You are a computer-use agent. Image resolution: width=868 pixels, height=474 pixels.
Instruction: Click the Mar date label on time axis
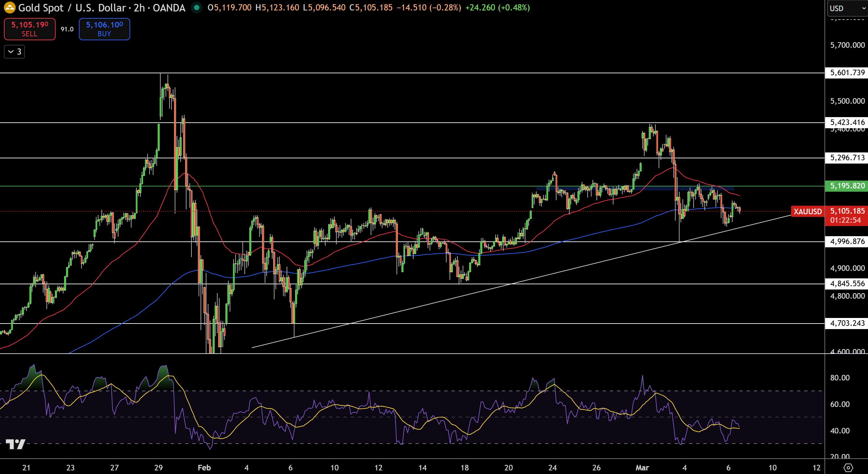coord(642,467)
